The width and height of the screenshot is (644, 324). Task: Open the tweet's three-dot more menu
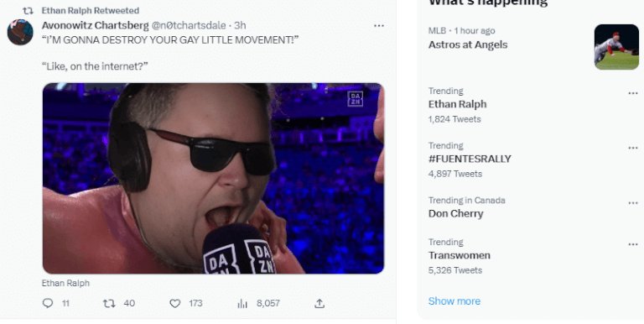click(x=379, y=26)
